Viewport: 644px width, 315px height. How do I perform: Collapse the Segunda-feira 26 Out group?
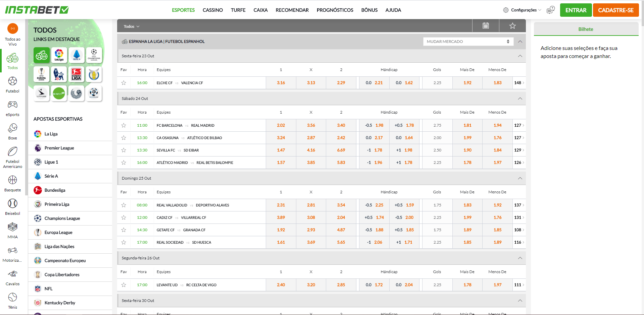click(520, 258)
